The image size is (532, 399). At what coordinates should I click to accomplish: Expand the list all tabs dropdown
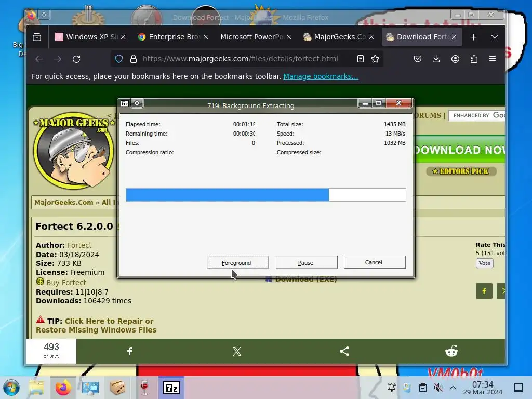tap(495, 37)
